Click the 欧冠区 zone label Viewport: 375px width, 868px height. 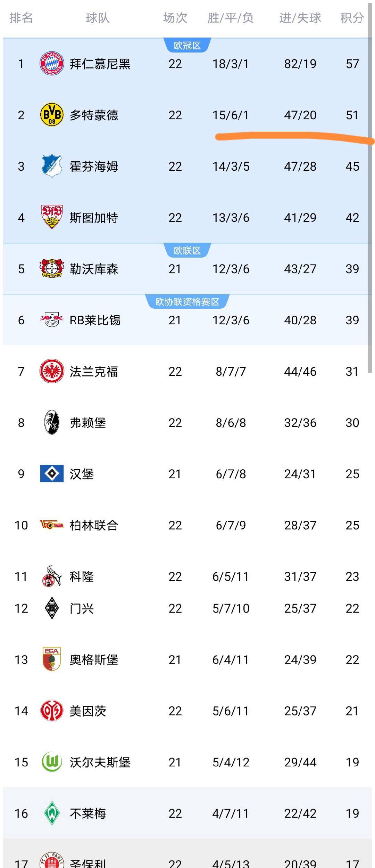click(x=187, y=46)
